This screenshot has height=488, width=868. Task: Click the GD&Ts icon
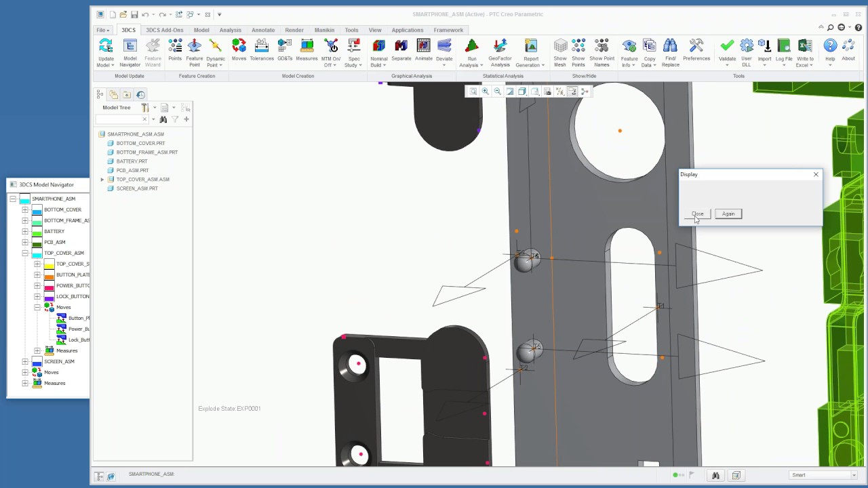click(285, 45)
